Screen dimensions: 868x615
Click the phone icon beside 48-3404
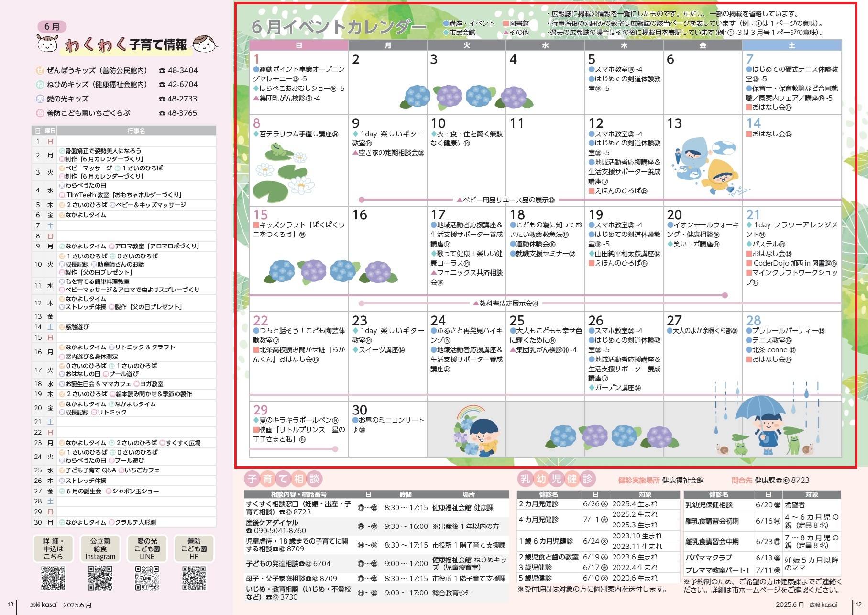tap(162, 71)
